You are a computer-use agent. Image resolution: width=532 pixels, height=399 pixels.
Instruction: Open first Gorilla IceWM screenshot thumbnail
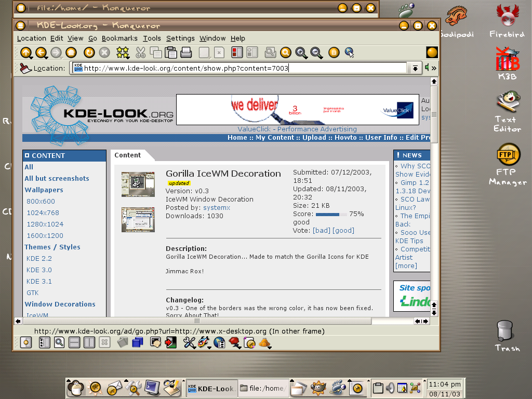[138, 184]
